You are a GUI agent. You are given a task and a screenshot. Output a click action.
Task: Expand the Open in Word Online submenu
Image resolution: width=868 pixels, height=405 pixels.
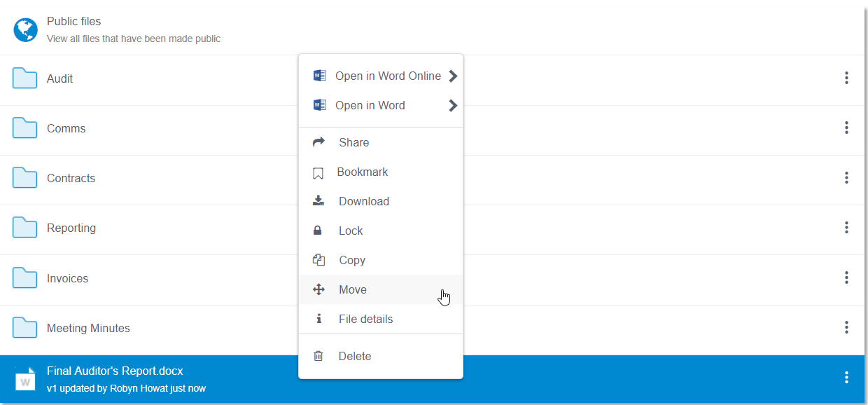pyautogui.click(x=452, y=75)
